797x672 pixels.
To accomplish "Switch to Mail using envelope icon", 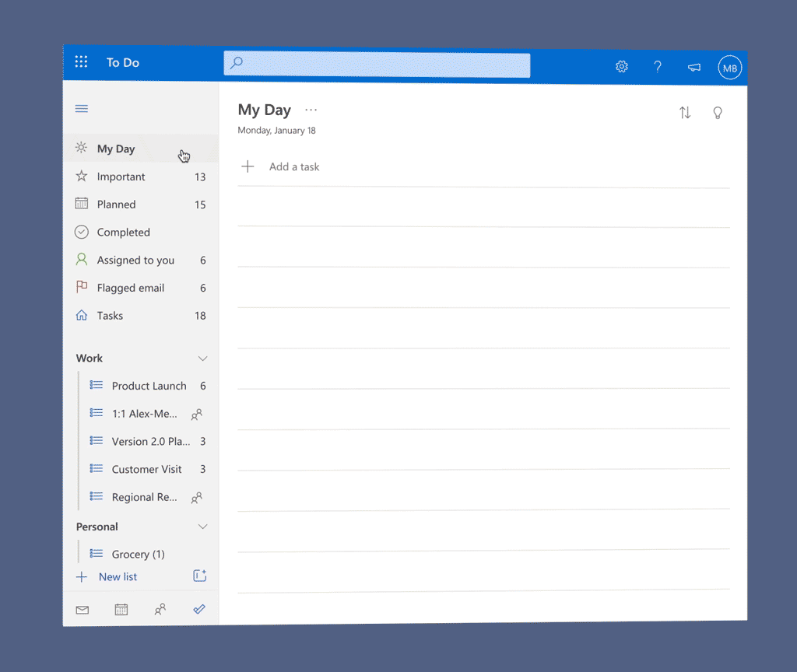I will click(x=82, y=610).
